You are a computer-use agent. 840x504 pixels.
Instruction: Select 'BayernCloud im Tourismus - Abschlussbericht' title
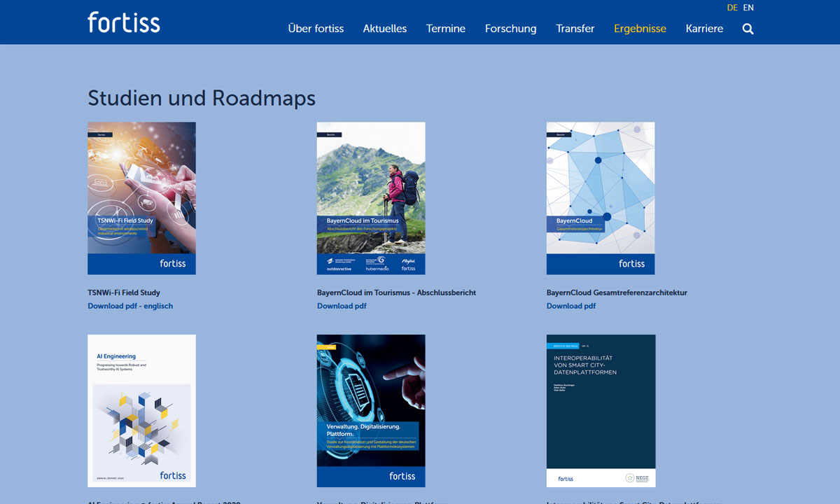click(x=396, y=293)
